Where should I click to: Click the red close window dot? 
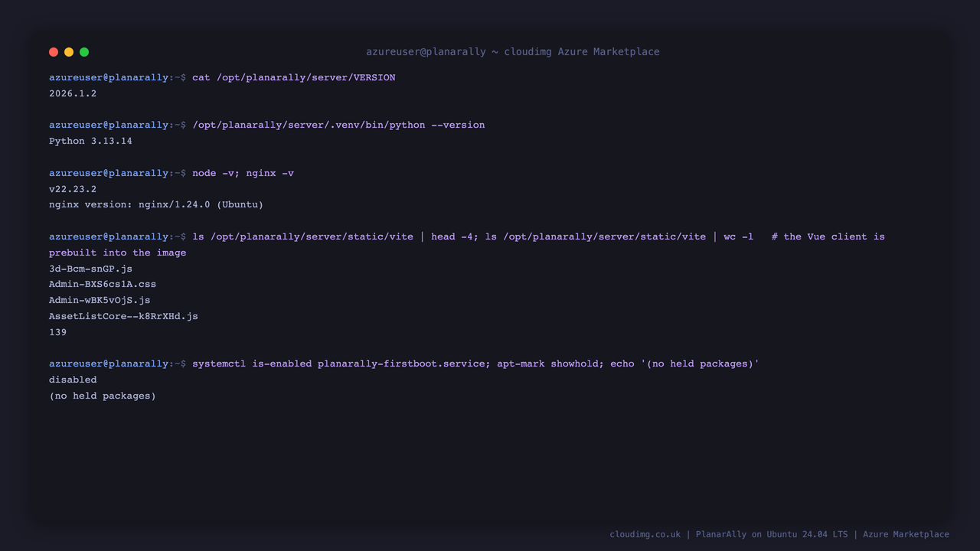point(54,52)
